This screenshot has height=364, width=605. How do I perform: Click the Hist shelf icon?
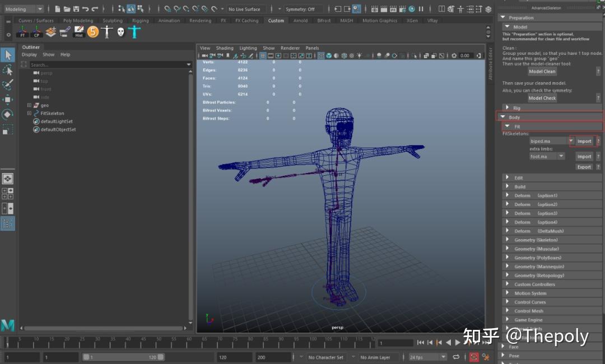(79, 32)
